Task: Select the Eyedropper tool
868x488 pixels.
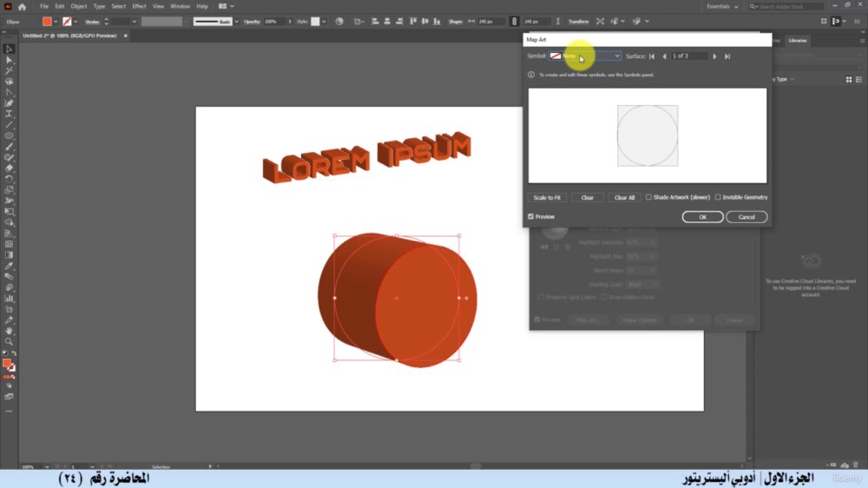Action: (x=9, y=266)
